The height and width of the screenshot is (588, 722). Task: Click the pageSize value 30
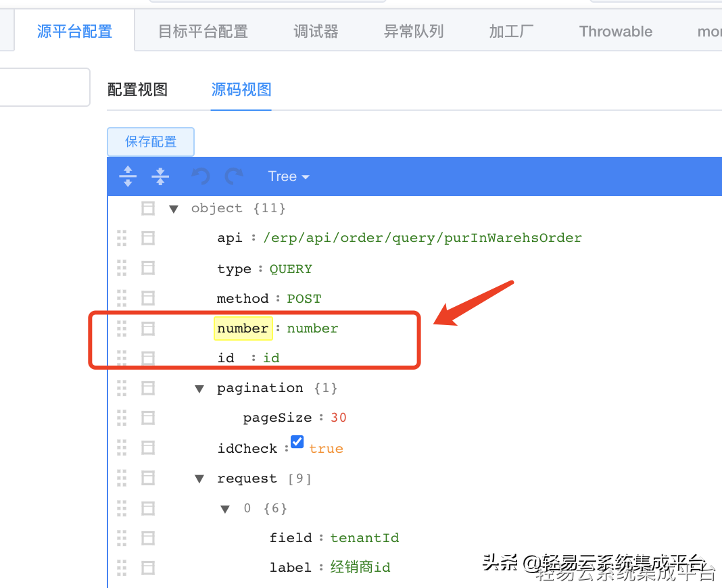point(339,418)
